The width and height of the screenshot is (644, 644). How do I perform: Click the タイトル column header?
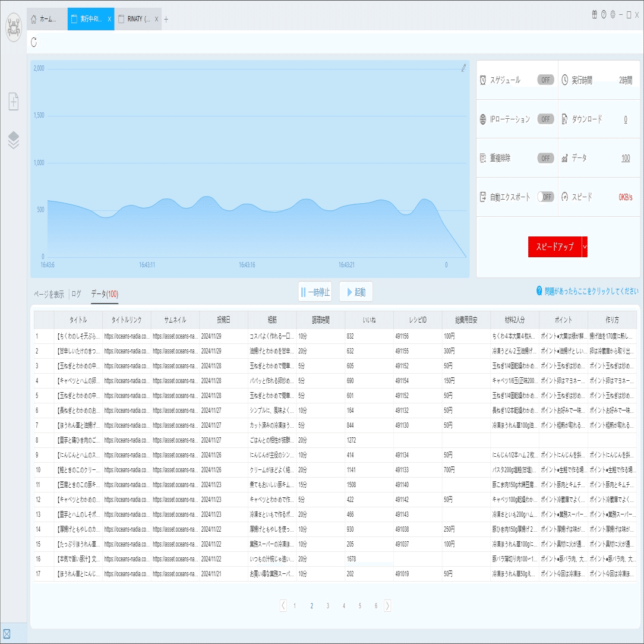pos(78,320)
